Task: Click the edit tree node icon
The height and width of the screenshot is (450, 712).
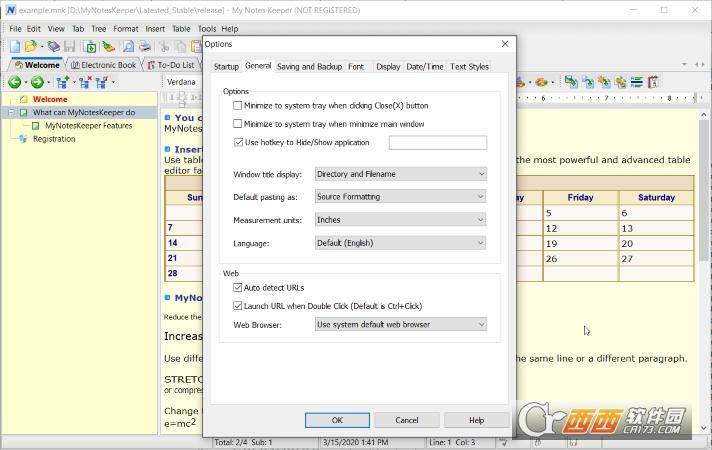Action: click(x=101, y=82)
